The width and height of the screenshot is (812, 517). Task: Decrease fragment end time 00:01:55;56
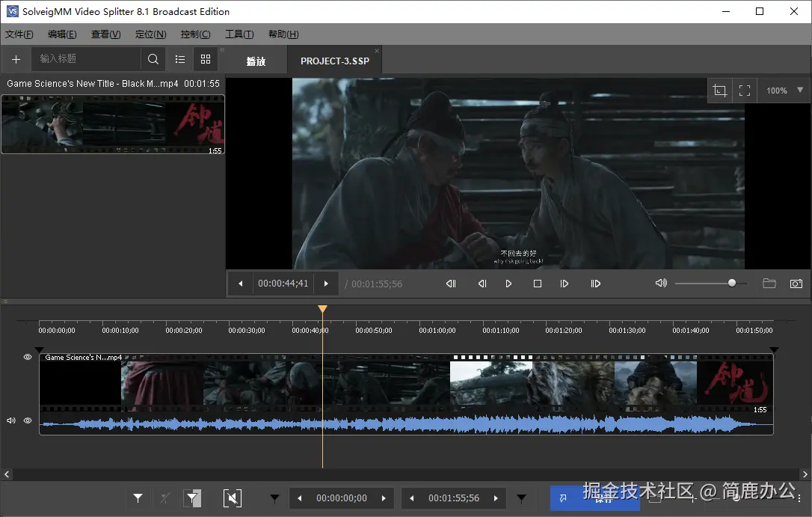412,498
